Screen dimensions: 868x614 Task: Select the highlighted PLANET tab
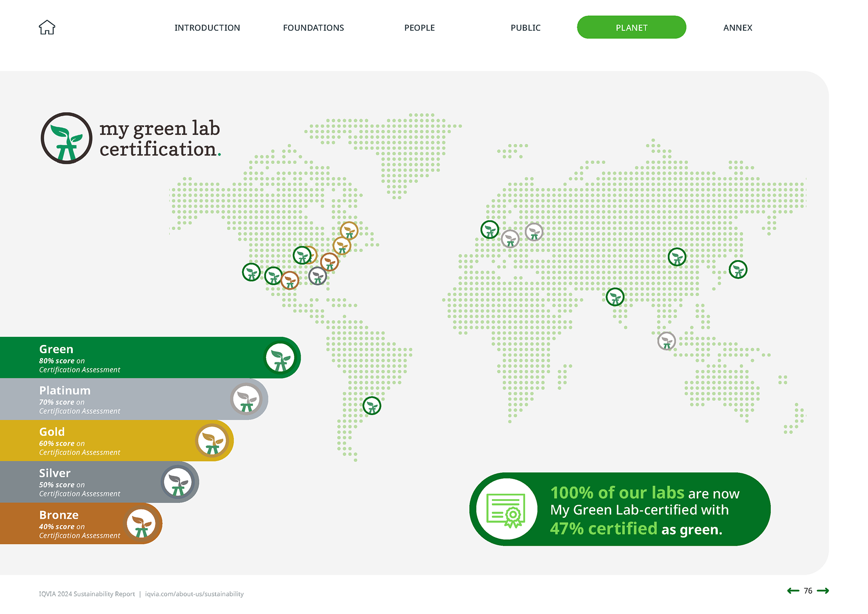click(x=632, y=27)
